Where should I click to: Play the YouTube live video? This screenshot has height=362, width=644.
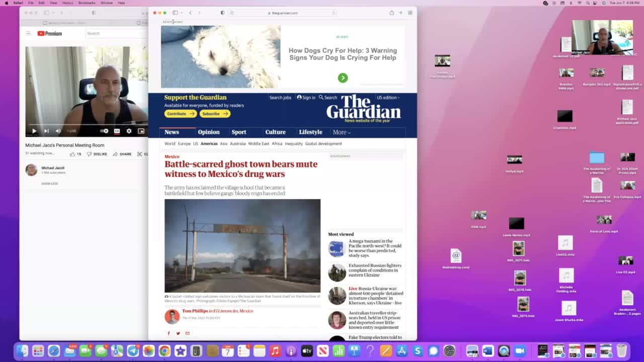(34, 131)
